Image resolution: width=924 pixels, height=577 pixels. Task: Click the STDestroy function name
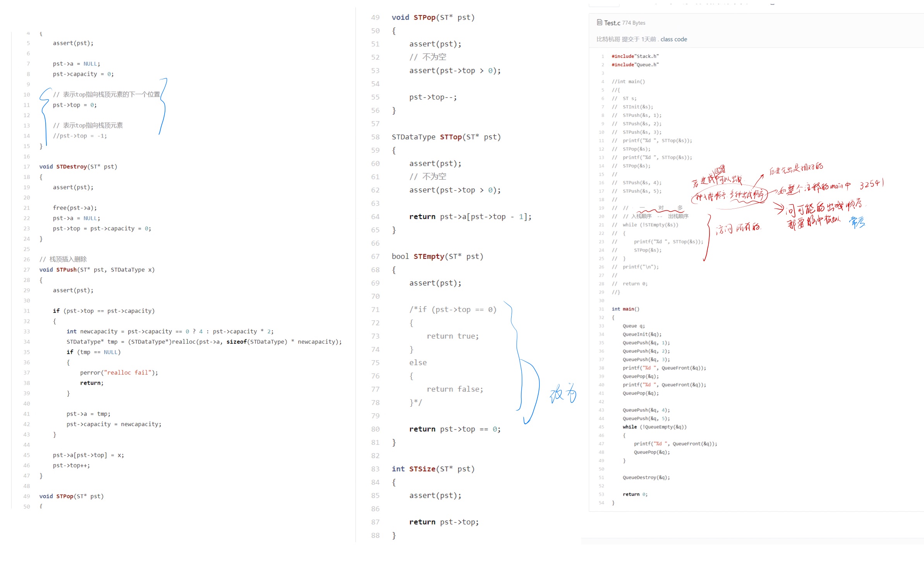point(71,166)
